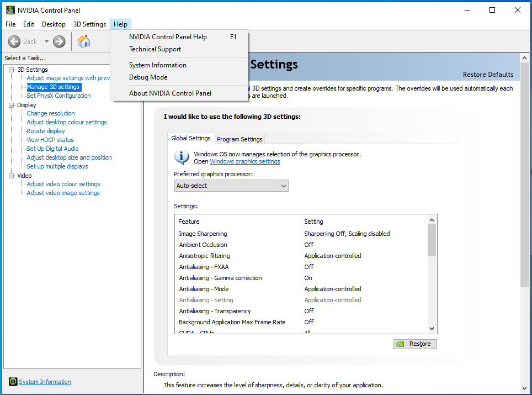Click settings list scroll down arrow
The image size is (532, 395).
click(x=432, y=329)
